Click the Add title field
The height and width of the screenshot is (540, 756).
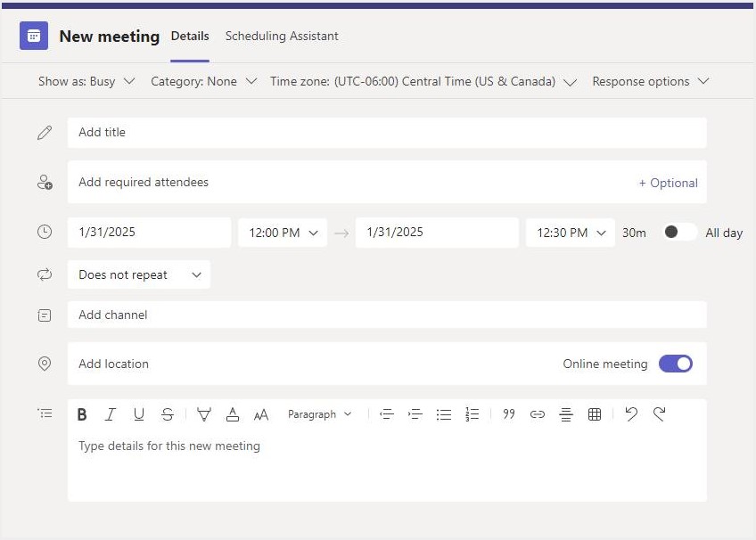(x=386, y=133)
